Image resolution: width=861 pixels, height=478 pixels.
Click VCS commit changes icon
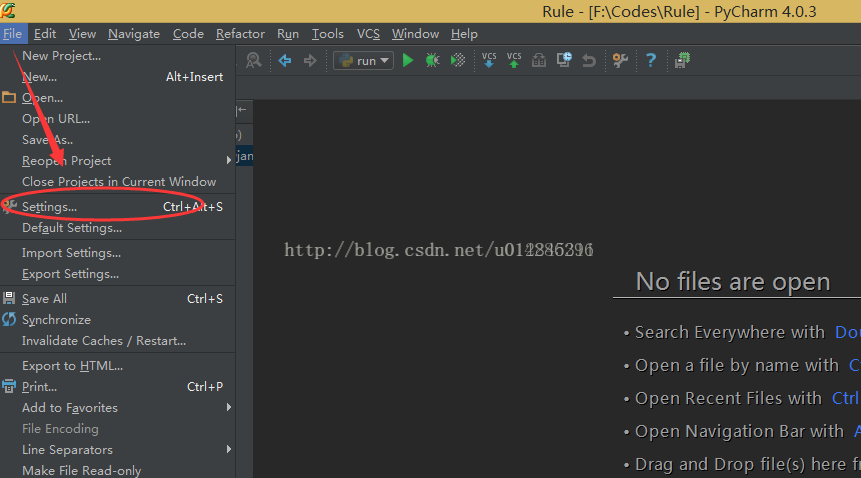pyautogui.click(x=514, y=60)
